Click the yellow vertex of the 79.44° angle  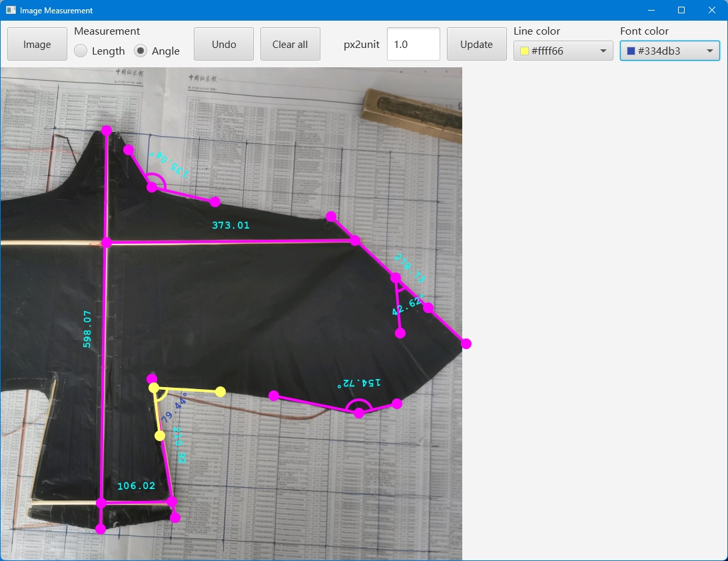(x=154, y=388)
